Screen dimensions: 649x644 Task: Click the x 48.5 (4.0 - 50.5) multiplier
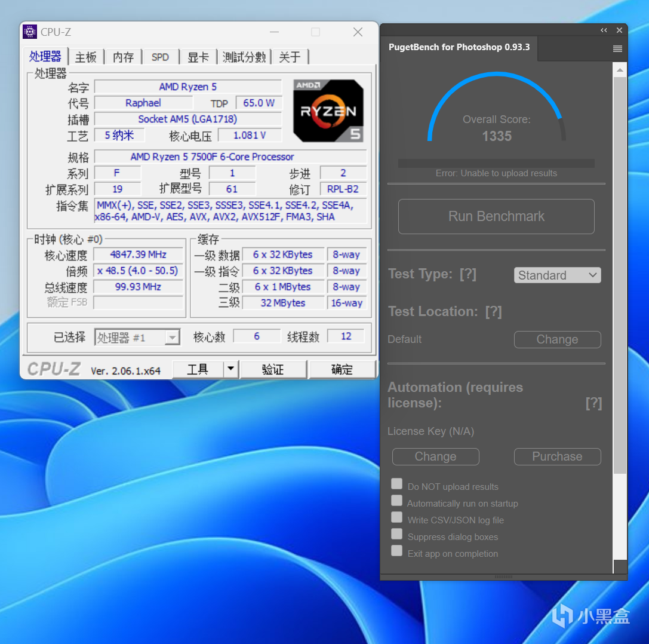click(x=139, y=271)
